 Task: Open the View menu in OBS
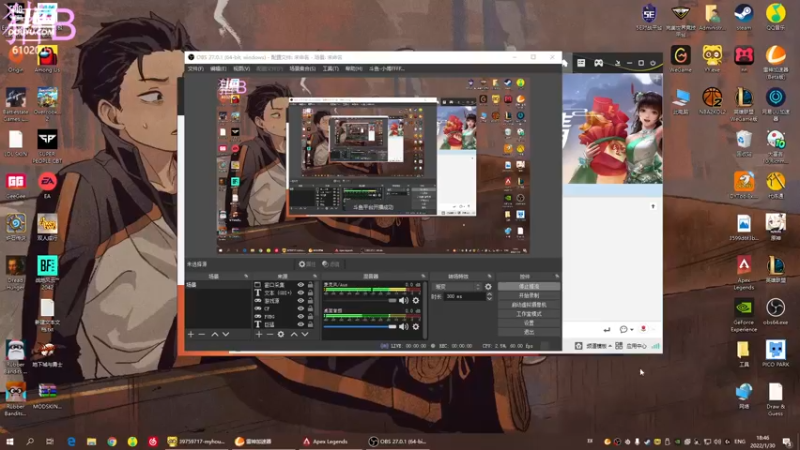[241, 68]
